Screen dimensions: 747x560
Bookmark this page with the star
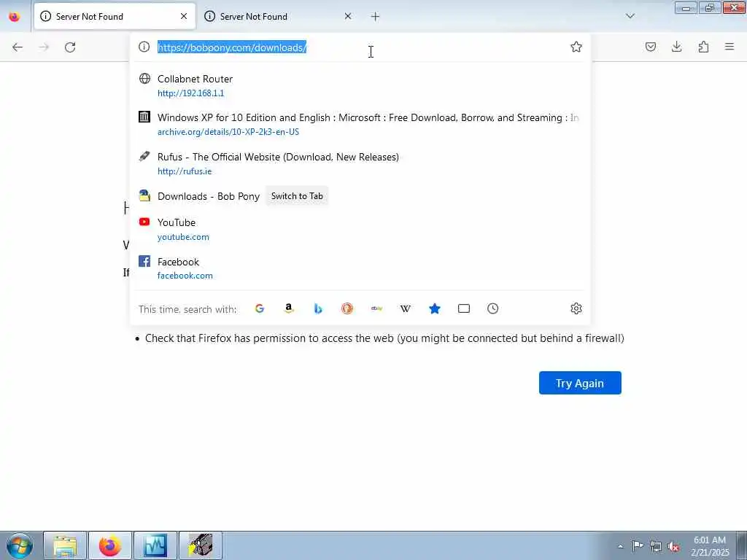point(576,47)
